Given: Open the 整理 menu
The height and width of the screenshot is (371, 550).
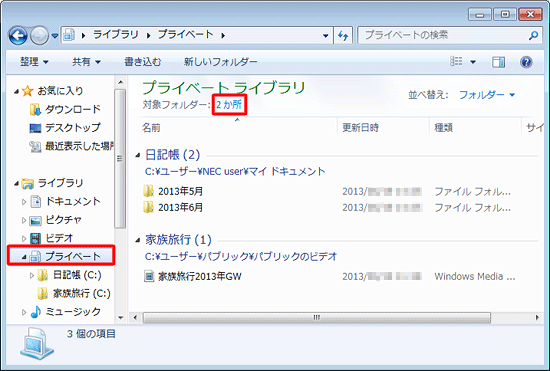Looking at the screenshot, I should coord(34,62).
